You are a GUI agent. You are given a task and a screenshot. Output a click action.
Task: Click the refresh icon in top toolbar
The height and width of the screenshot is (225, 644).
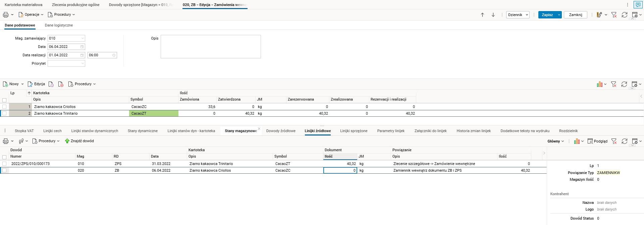point(624,15)
